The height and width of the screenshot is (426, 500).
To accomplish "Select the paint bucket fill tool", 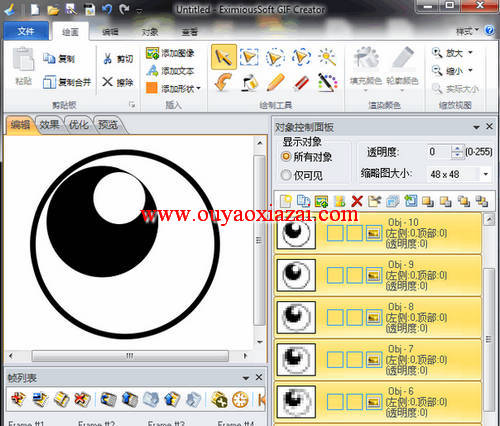I will [249, 82].
